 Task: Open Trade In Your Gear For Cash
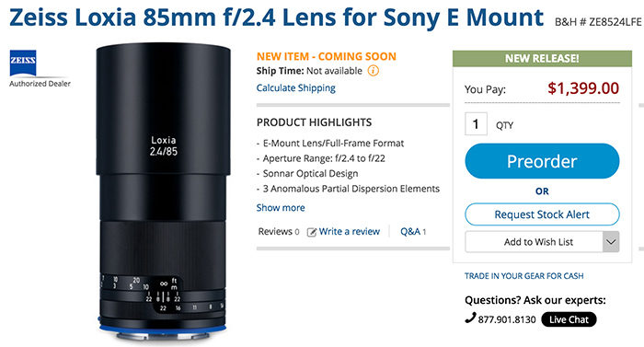(x=524, y=276)
